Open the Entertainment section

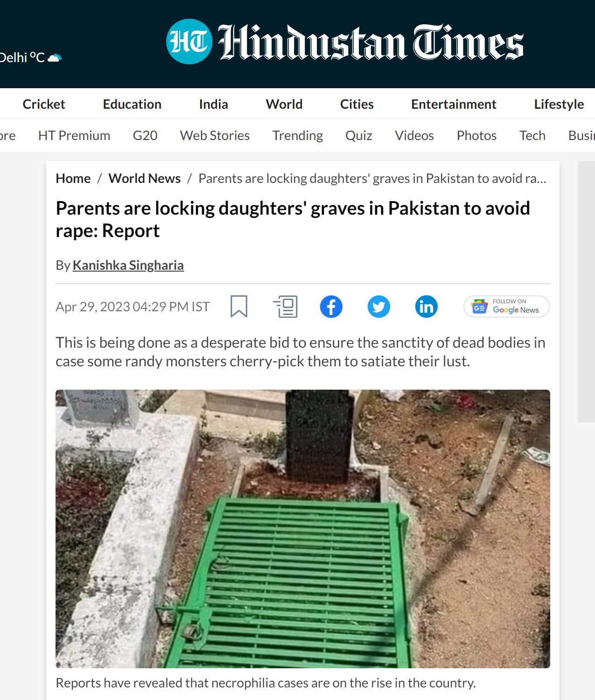454,104
